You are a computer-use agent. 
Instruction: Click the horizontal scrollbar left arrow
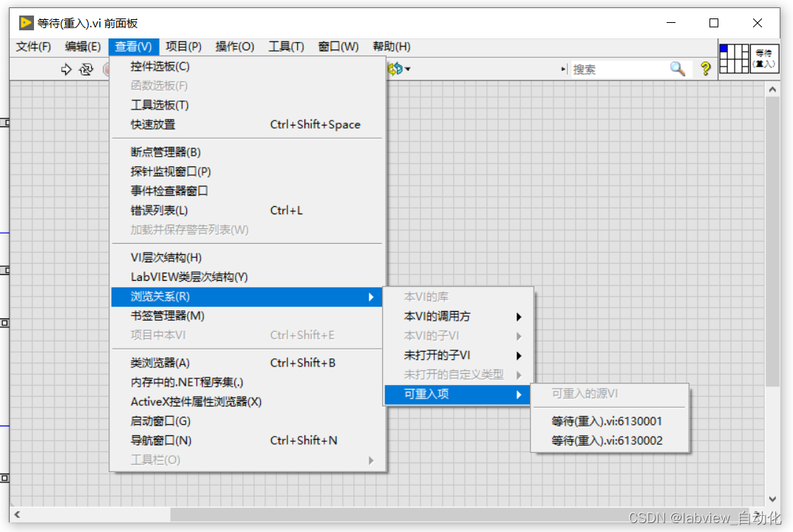point(17,514)
